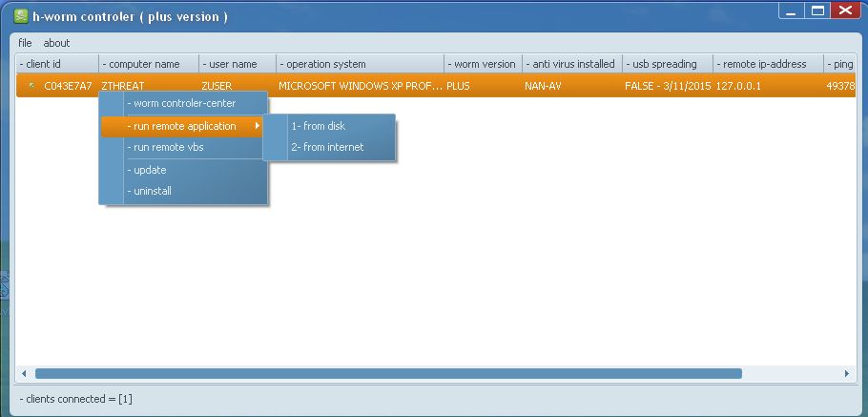Image resolution: width=868 pixels, height=417 pixels.
Task: Open the about menu
Action: point(56,43)
